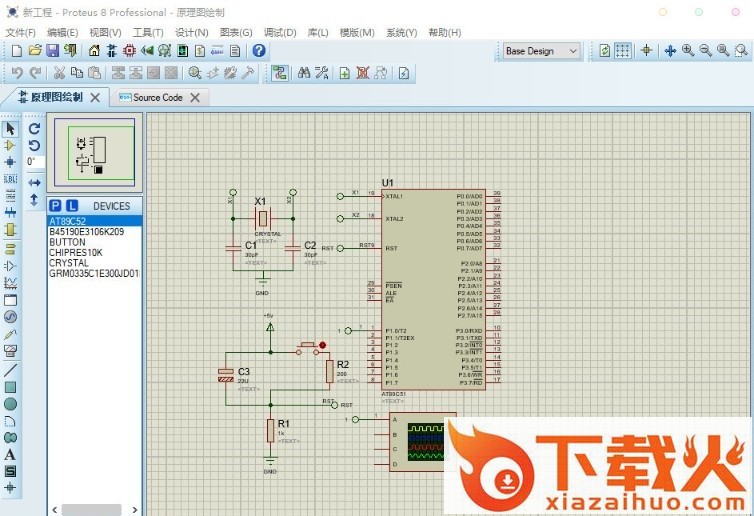Save the project with floppy icon

tap(53, 50)
